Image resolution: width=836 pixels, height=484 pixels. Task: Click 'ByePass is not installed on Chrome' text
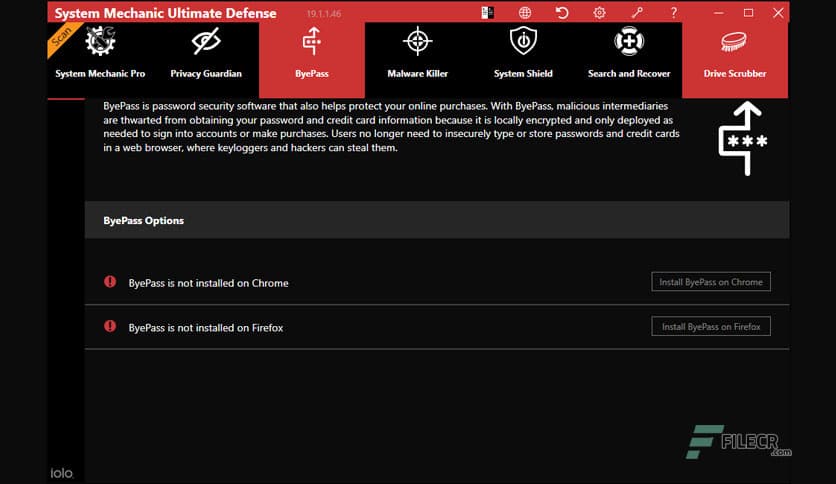208,283
